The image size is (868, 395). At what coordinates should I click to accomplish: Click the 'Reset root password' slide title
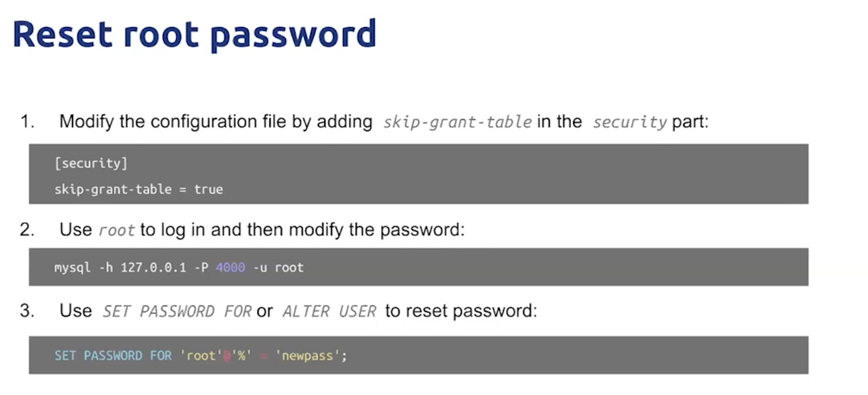point(195,35)
